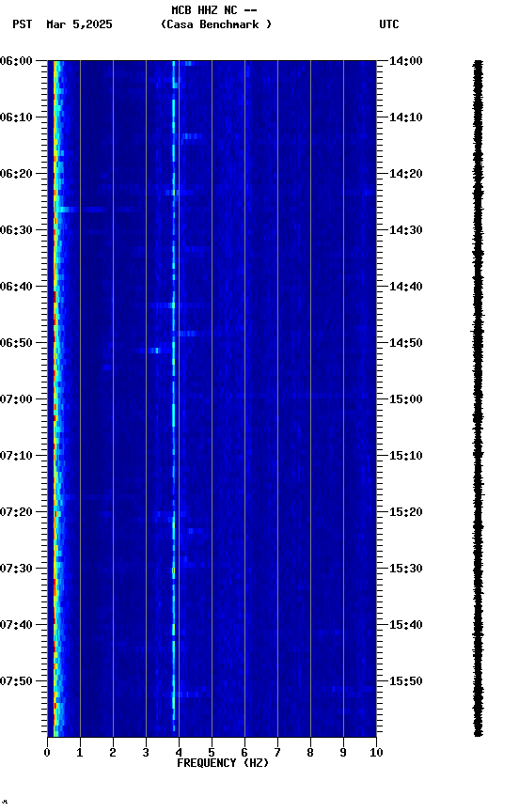Select the 07:50 PST time label

point(16,681)
